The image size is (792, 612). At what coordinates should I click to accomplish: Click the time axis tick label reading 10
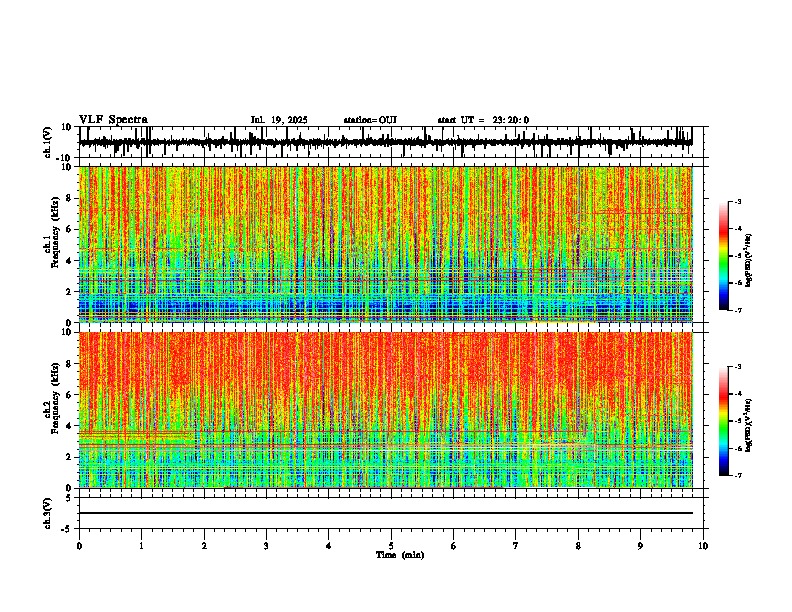703,546
